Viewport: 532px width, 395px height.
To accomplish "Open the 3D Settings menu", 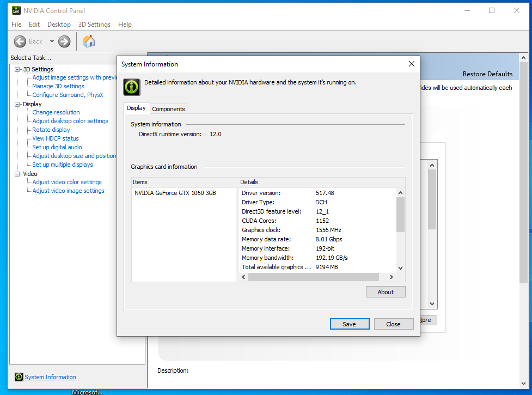I will click(94, 25).
